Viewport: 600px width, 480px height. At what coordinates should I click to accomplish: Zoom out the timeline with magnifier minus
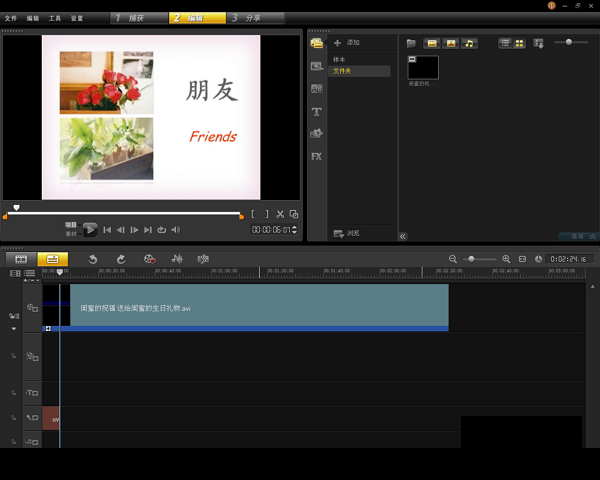[453, 259]
